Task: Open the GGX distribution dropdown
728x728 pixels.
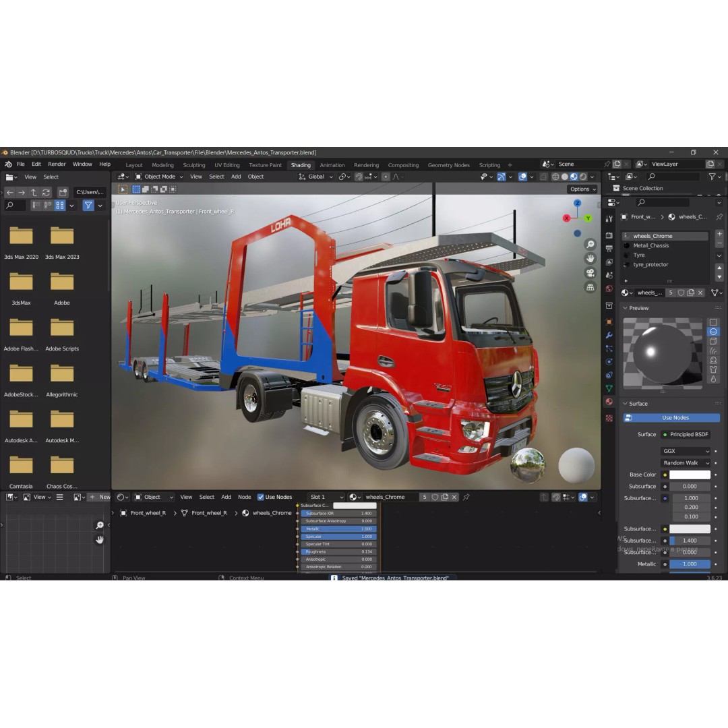Action: 686,451
